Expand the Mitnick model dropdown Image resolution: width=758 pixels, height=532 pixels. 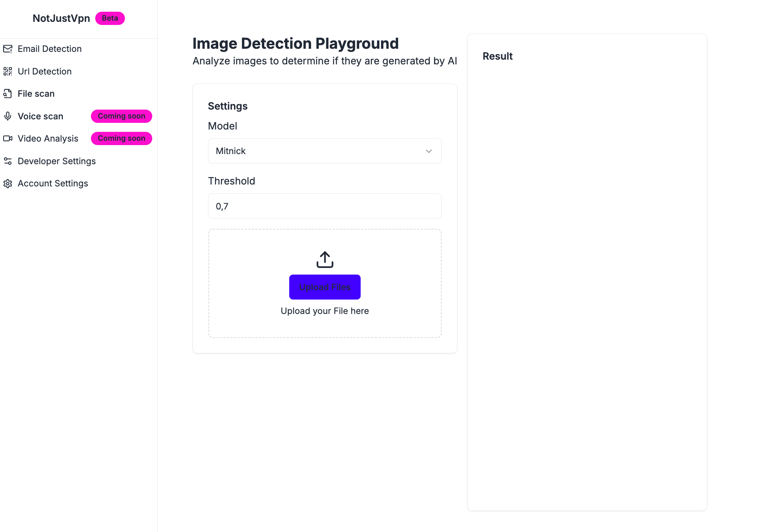tap(325, 151)
